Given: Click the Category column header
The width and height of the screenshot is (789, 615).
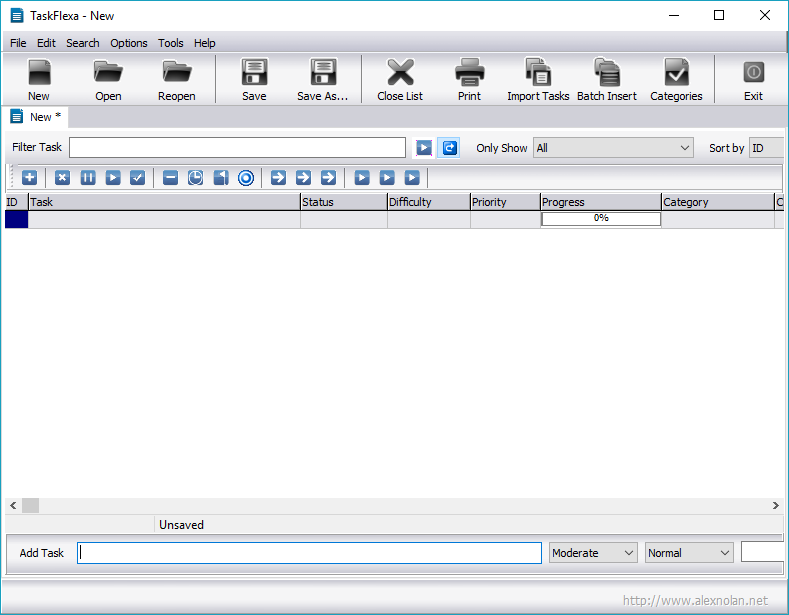Looking at the screenshot, I should (x=718, y=202).
